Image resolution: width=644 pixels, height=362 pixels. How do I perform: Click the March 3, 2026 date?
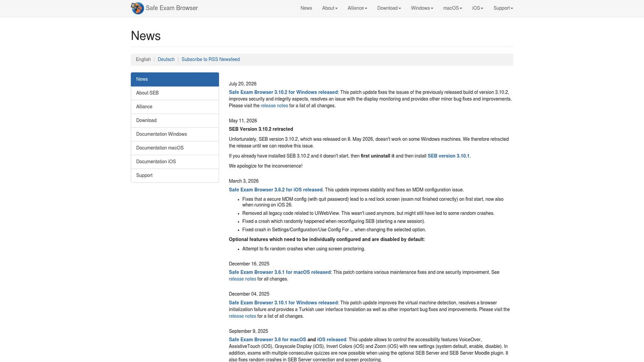(244, 182)
